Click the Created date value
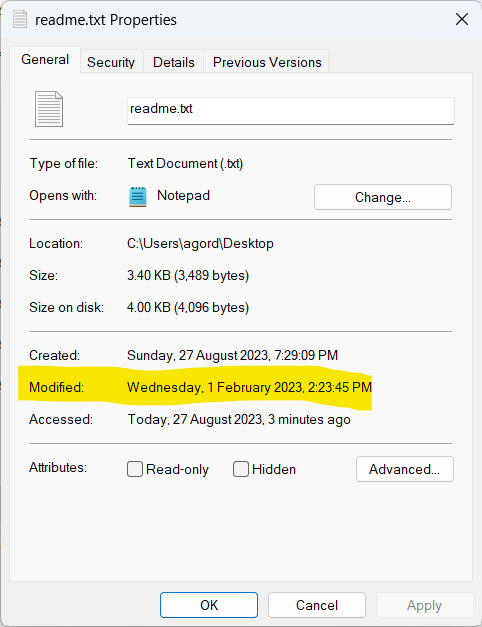 (x=232, y=355)
